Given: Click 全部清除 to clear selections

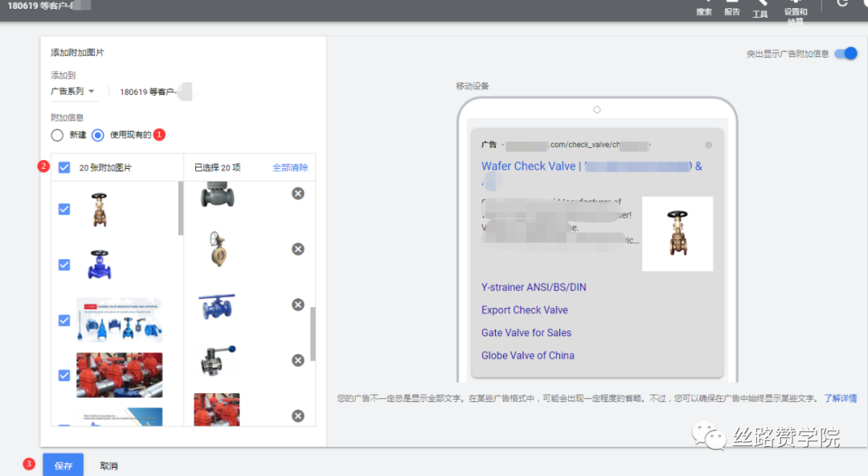Looking at the screenshot, I should [x=290, y=167].
